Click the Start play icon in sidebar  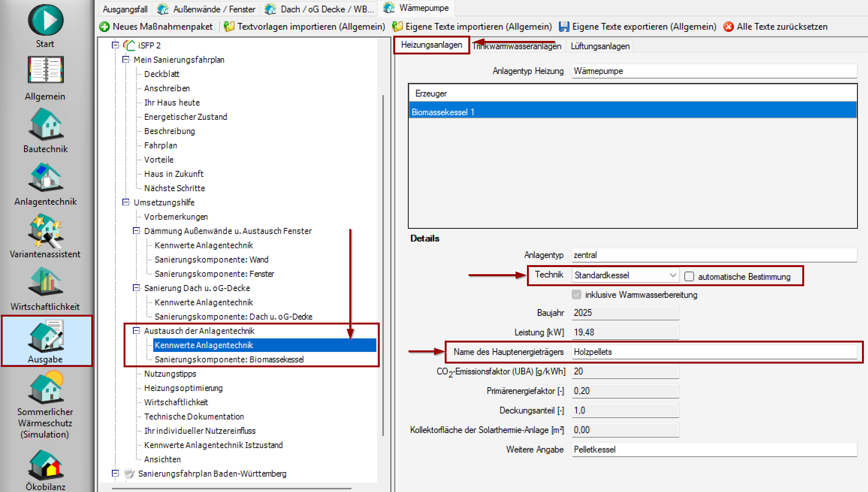pyautogui.click(x=45, y=21)
